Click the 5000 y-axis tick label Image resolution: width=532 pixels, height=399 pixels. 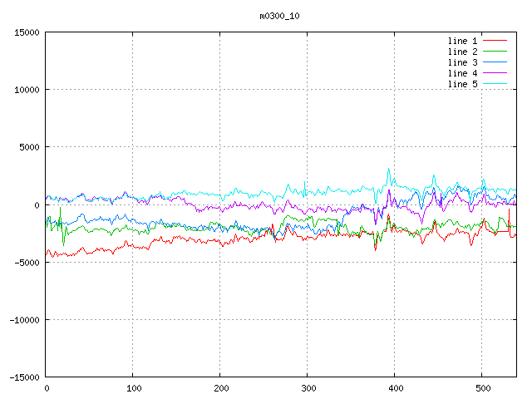tap(28, 147)
